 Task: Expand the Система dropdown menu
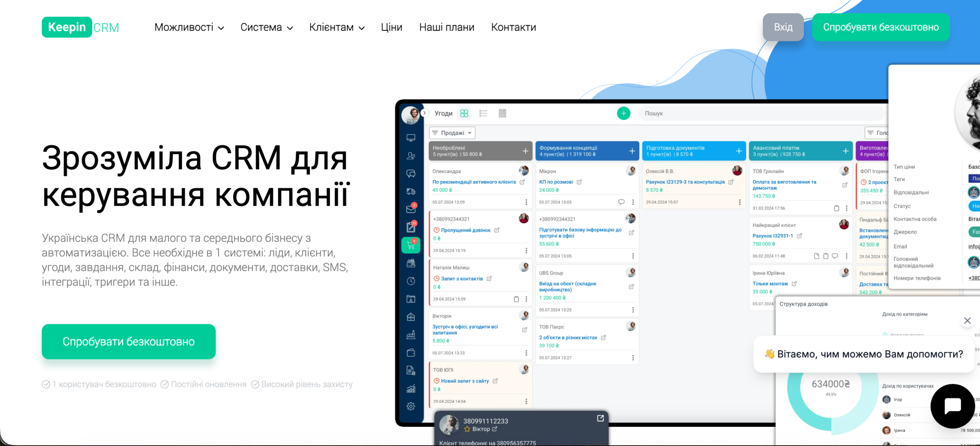tap(266, 27)
